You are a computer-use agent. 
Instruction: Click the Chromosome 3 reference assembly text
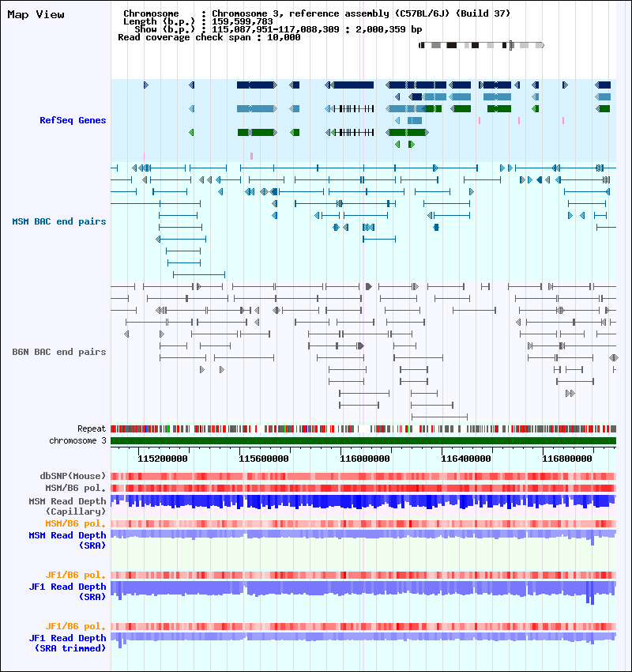pyautogui.click(x=361, y=13)
